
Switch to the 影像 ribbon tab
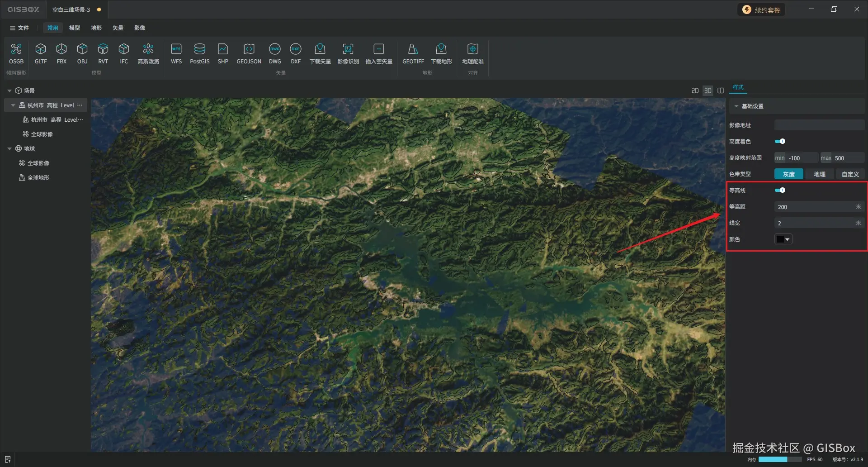[x=140, y=28]
